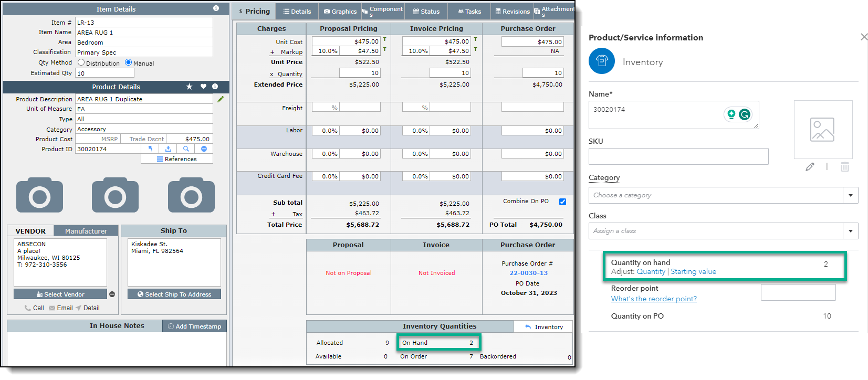Viewport: 868px width, 380px height.
Task: Click the Item Name field AREA RUG 1
Action: click(144, 32)
